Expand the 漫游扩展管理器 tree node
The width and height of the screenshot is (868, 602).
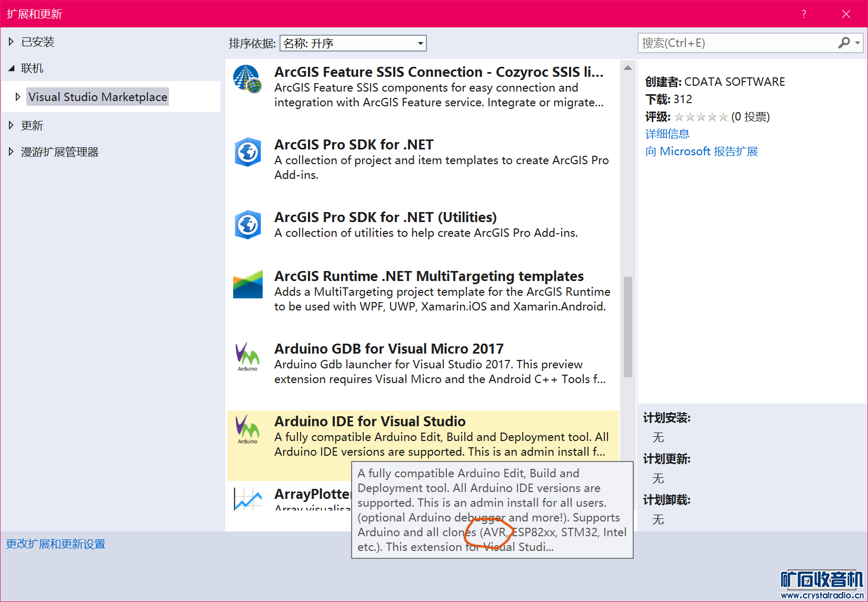tap(11, 152)
